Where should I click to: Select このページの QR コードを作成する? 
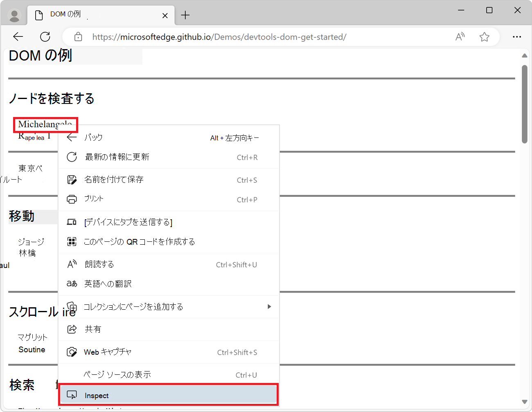[169, 242]
